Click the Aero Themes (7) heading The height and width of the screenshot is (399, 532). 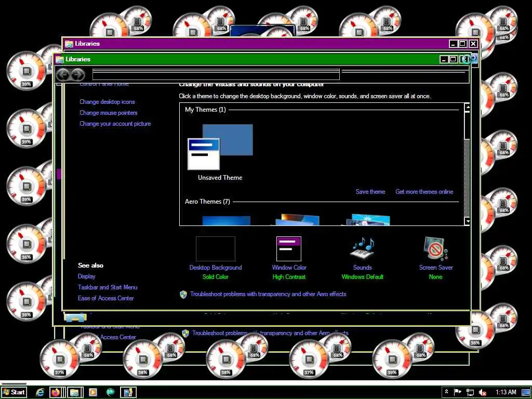(x=207, y=202)
